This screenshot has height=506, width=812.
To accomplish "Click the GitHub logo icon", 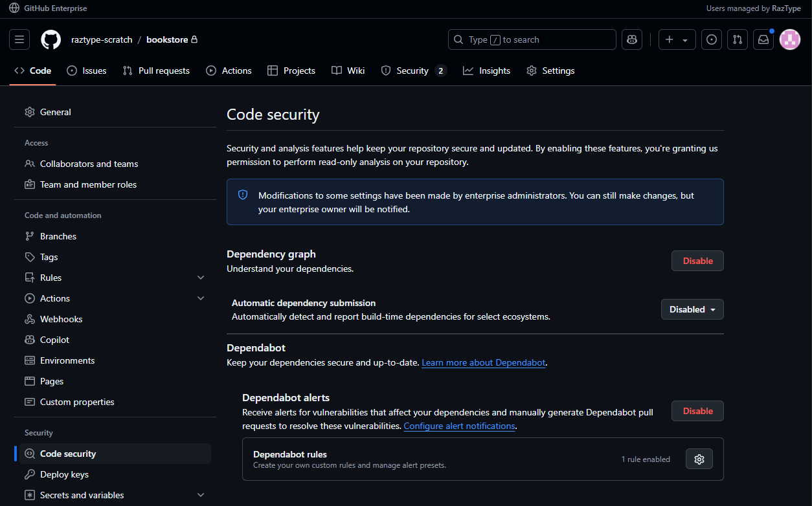I will coord(51,39).
